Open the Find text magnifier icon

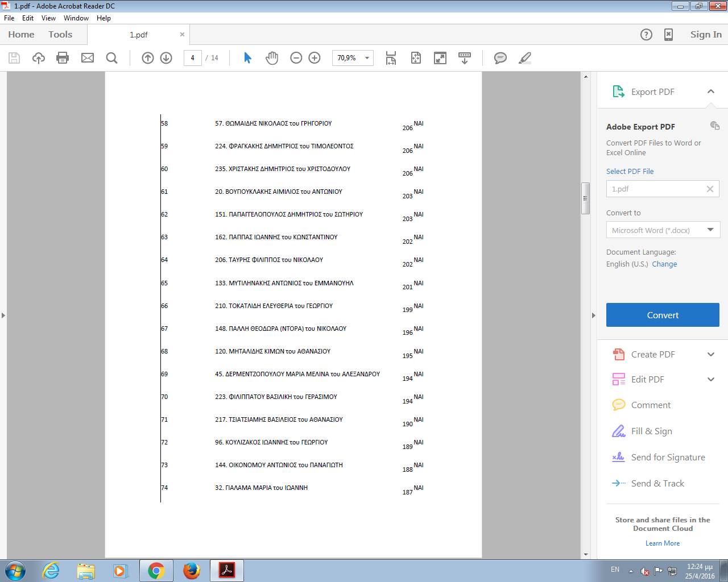[x=112, y=58]
